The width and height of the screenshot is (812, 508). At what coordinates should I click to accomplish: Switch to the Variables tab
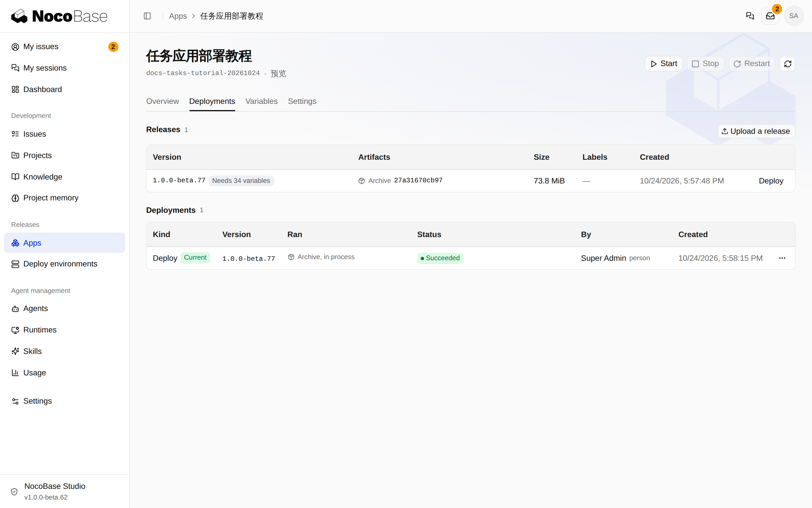click(261, 102)
